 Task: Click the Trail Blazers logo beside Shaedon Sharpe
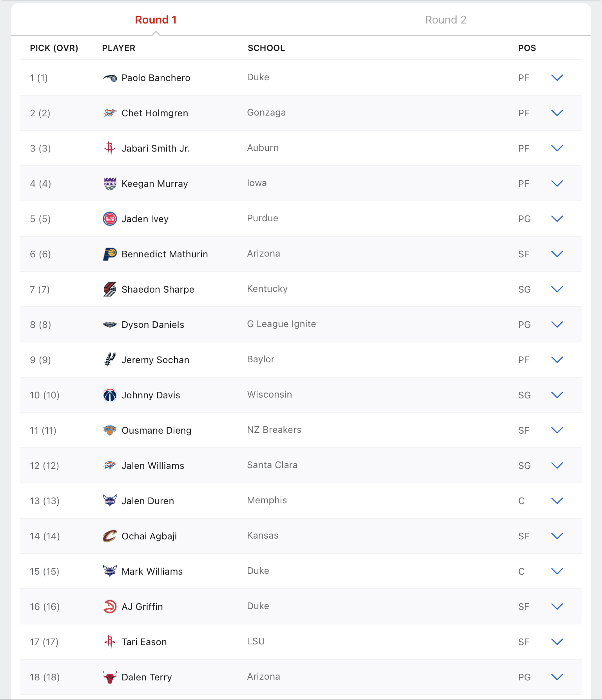(x=110, y=289)
